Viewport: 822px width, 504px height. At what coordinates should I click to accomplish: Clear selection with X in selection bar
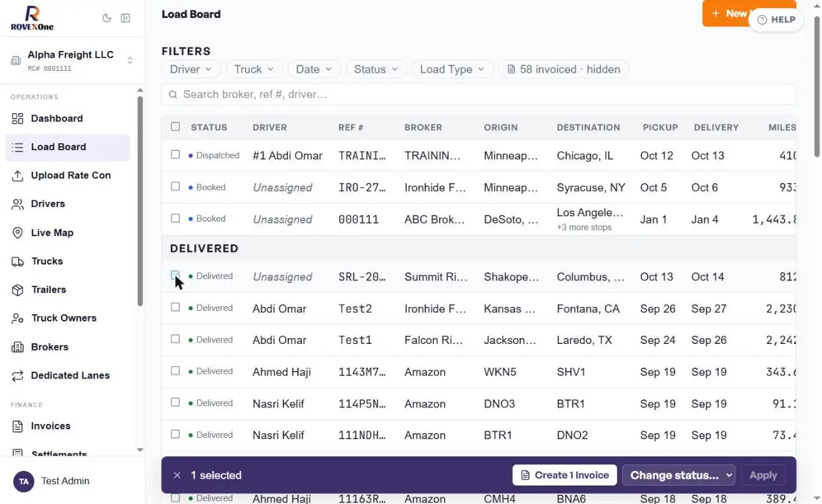[x=177, y=475]
